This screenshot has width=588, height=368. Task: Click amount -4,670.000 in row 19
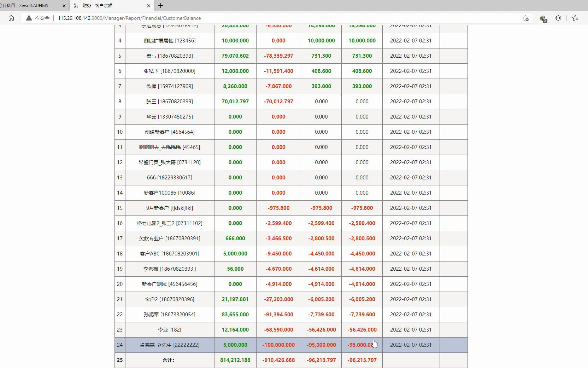pos(278,269)
